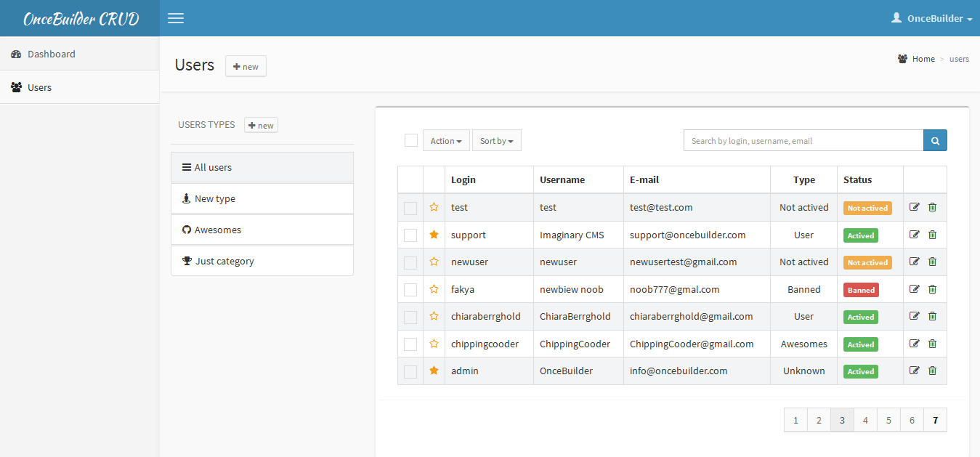
Task: Star the test user row
Action: [434, 207]
